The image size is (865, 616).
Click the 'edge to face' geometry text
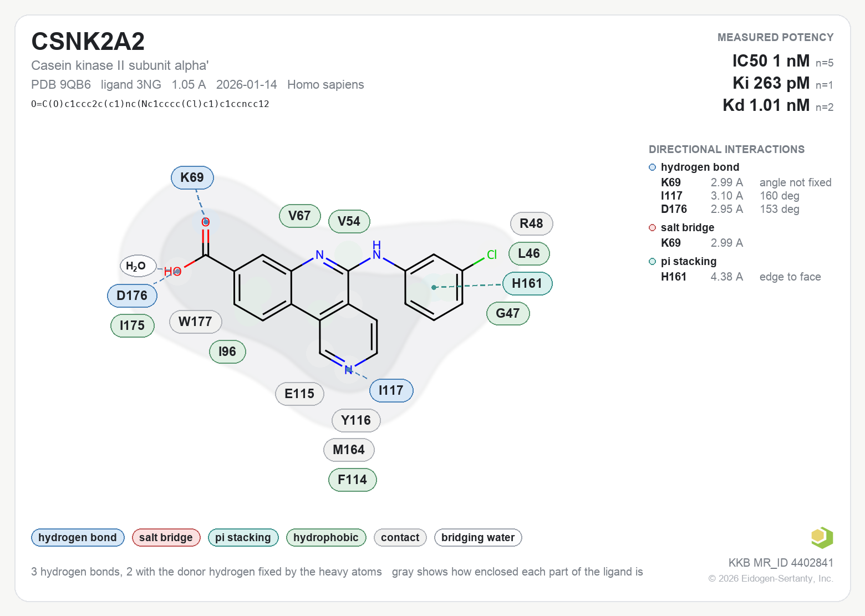pyautogui.click(x=790, y=277)
